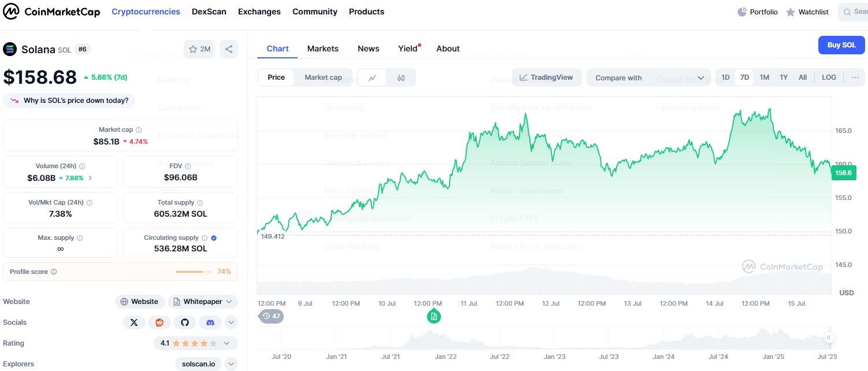Click the Market cap info icon
868x371 pixels.
tap(139, 130)
